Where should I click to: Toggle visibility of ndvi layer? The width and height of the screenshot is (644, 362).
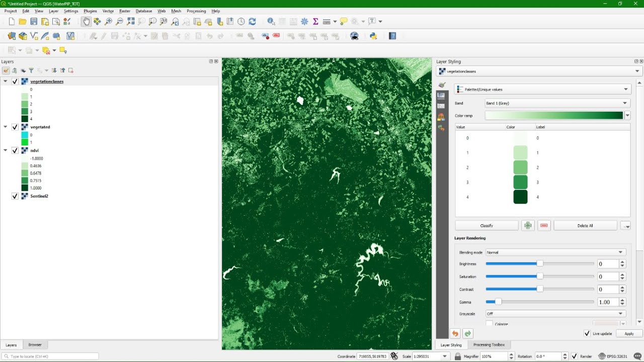click(x=15, y=150)
